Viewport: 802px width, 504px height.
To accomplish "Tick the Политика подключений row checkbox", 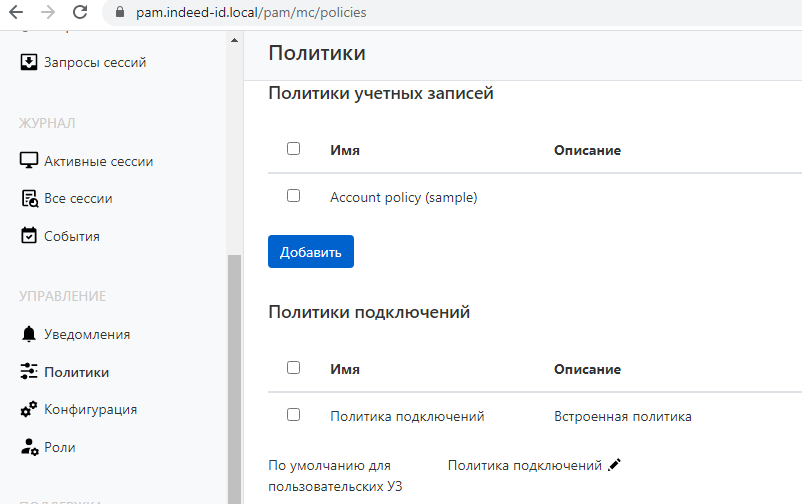I will tap(293, 414).
